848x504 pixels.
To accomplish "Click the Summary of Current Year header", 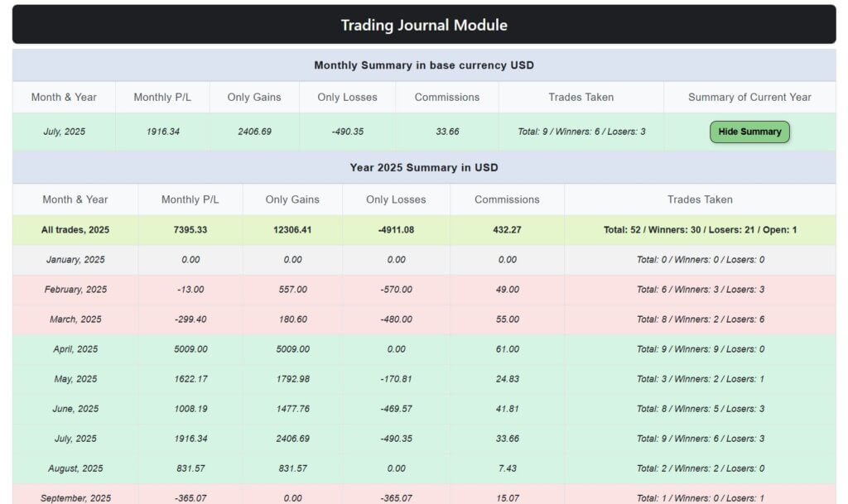I will pos(749,97).
